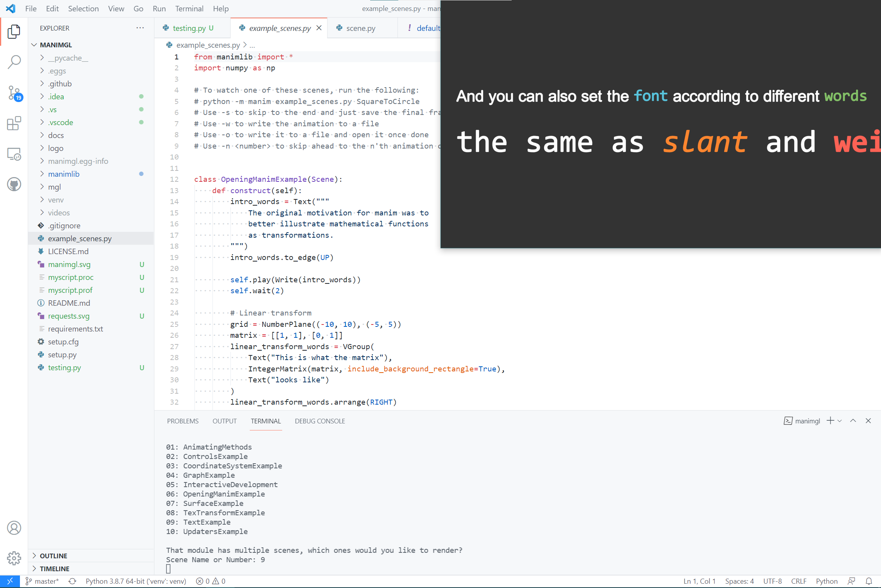This screenshot has width=881, height=588.
Task: Switch to the DEBUG CONSOLE tab
Action: (320, 421)
